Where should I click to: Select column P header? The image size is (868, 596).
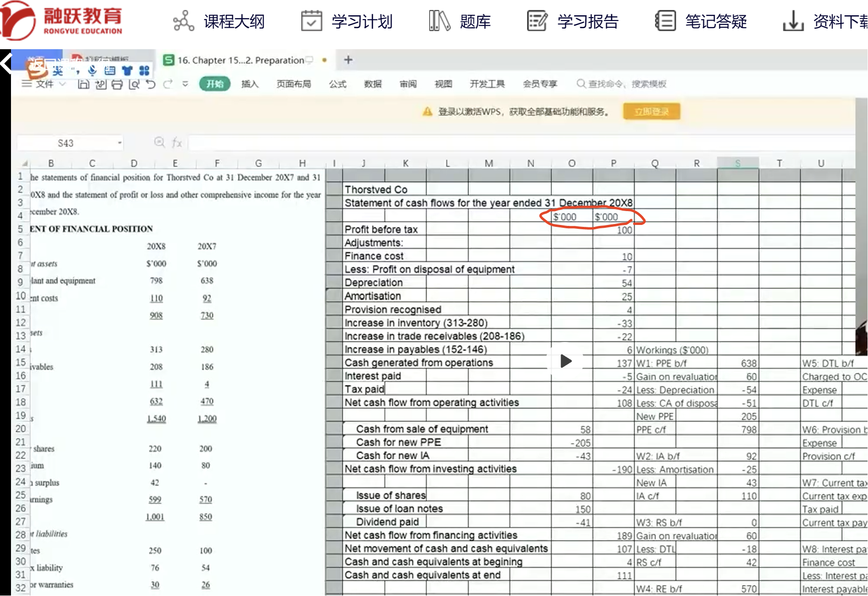coord(614,163)
